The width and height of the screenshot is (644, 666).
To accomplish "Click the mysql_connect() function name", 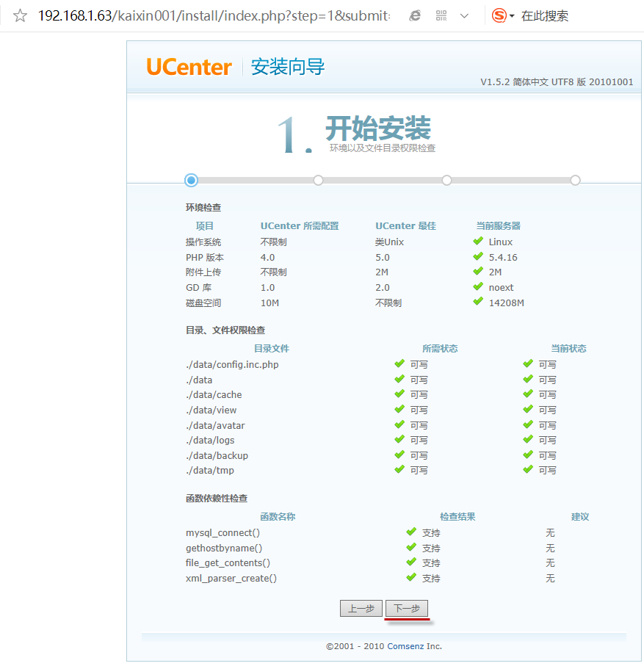I will click(222, 533).
